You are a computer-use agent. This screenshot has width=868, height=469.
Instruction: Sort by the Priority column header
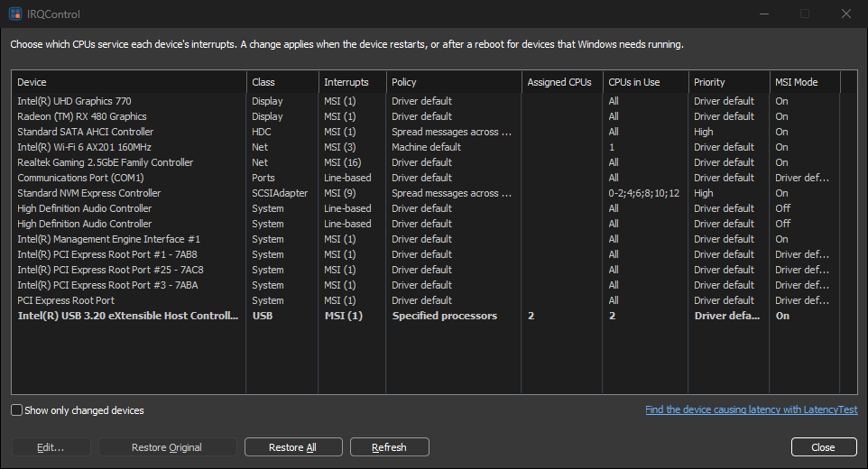pyautogui.click(x=728, y=82)
